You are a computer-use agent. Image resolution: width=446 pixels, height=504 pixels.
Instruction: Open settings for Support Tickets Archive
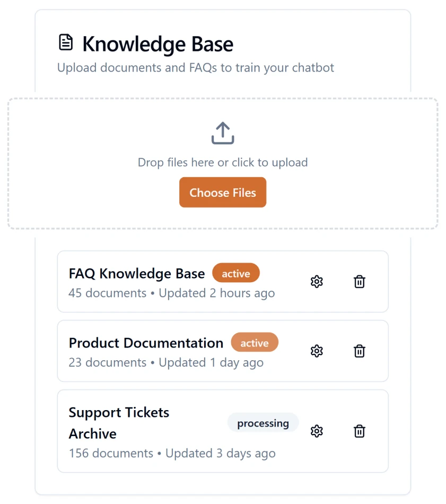(317, 431)
